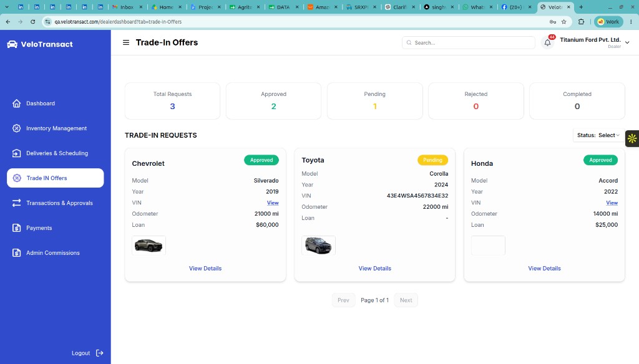
Task: Click the site info icon in address bar
Action: click(x=47, y=22)
